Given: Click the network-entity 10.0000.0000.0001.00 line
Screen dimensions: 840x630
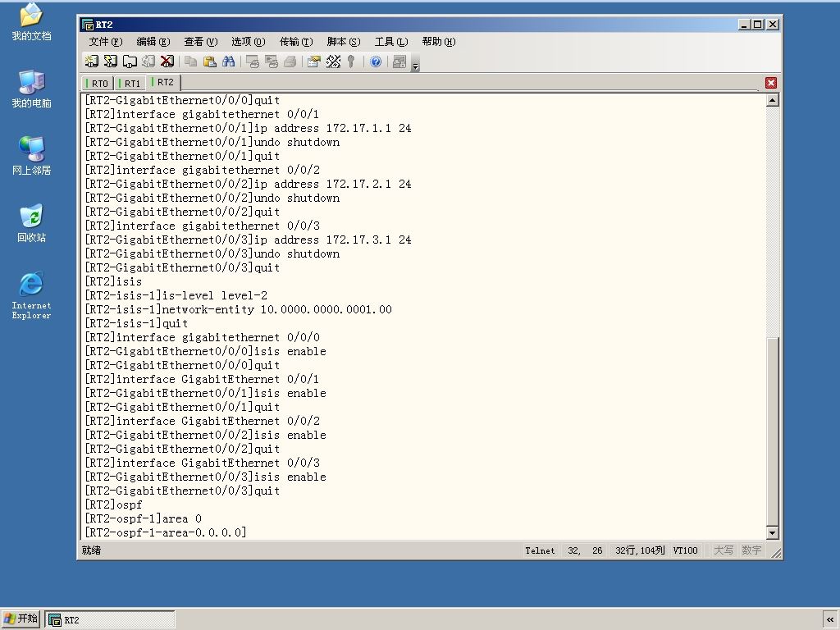Looking at the screenshot, I should coord(238,309).
